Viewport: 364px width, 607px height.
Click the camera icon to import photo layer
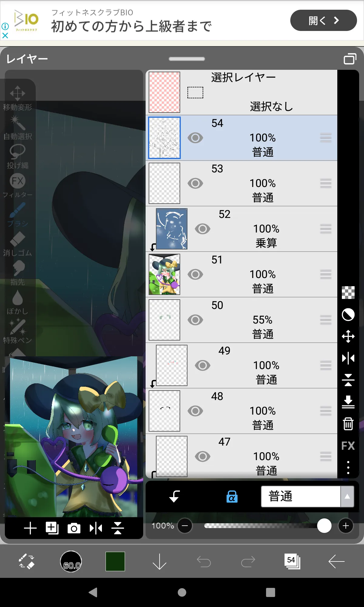point(74,528)
